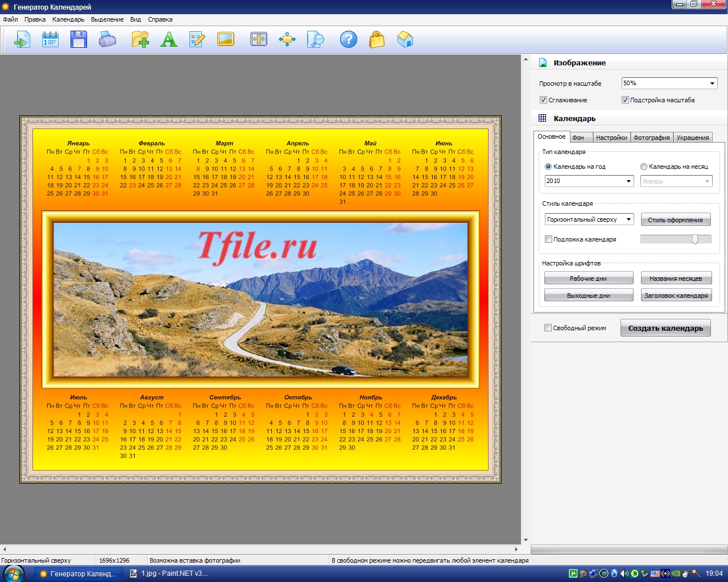
Task: Print the calendar using printer icon
Action: 107,40
